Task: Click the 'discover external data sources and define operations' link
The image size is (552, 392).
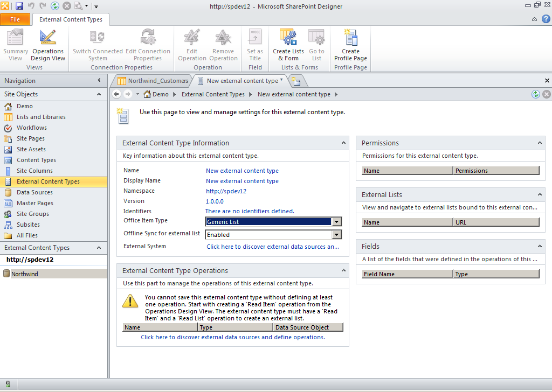Action: click(233, 337)
